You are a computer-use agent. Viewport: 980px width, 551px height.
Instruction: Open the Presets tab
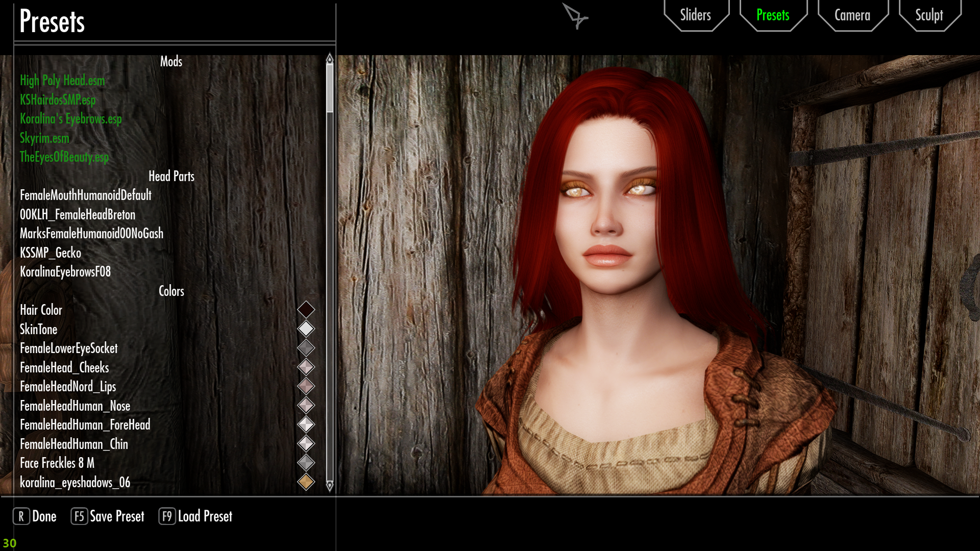(x=773, y=15)
